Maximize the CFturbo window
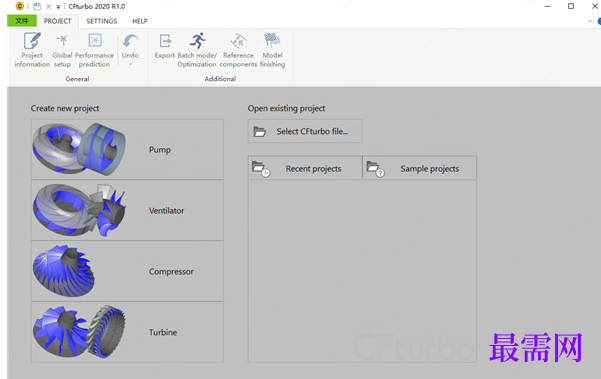Viewport: 601px width, 379px height. [571, 6]
